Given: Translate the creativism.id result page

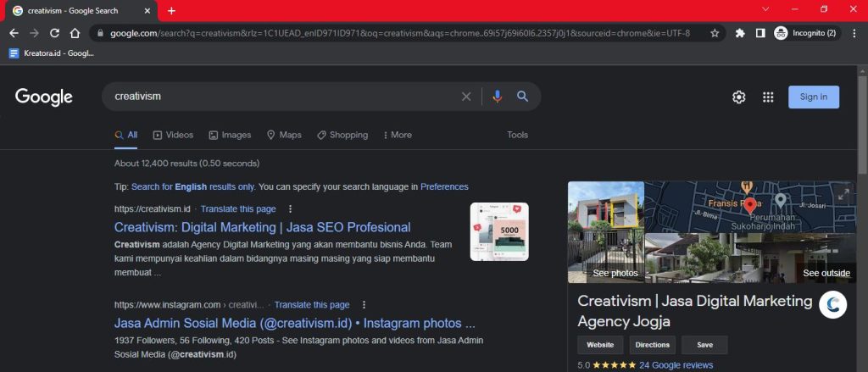Looking at the screenshot, I should coord(238,209).
